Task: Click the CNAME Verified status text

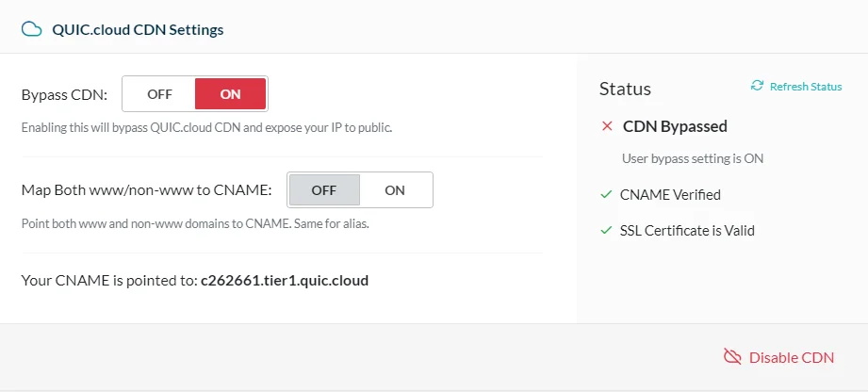Action: 670,195
